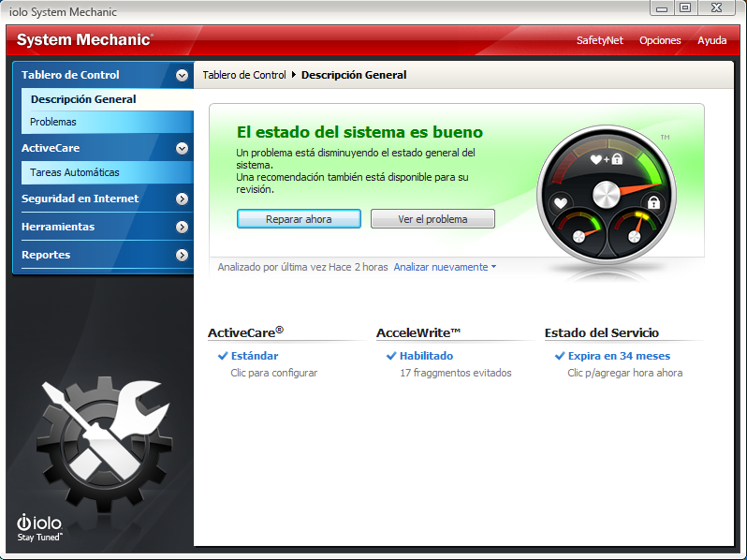Click the checkmark beside Expira en 34 meses
747x560 pixels.
[x=560, y=356]
